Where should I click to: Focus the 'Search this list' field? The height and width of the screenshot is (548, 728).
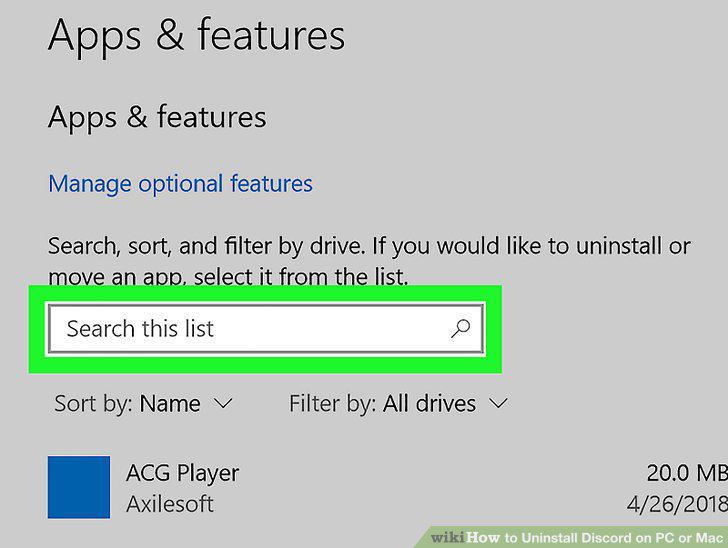click(266, 329)
